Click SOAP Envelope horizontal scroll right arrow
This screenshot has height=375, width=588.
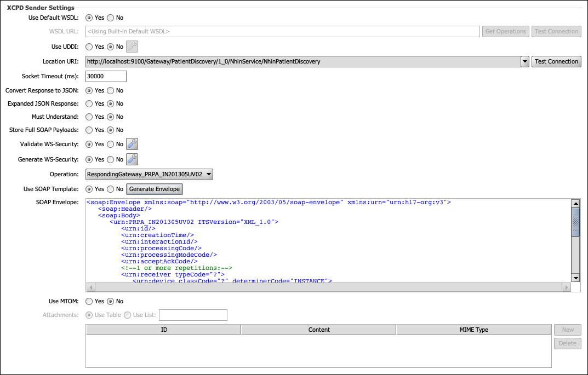566,287
